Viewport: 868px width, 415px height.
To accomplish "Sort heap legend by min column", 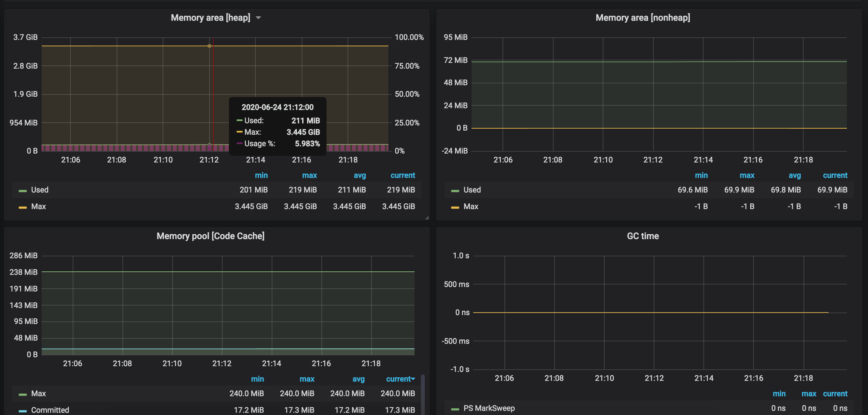I will (x=261, y=176).
